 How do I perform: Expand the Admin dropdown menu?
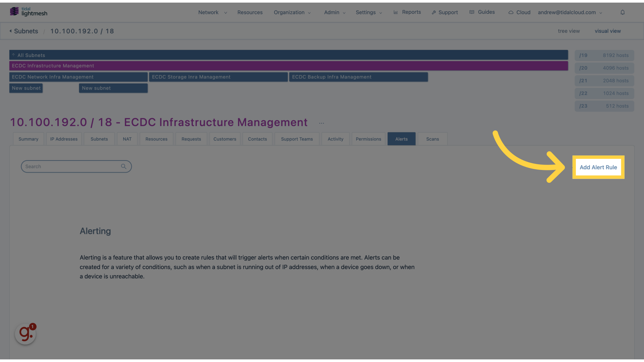335,12
